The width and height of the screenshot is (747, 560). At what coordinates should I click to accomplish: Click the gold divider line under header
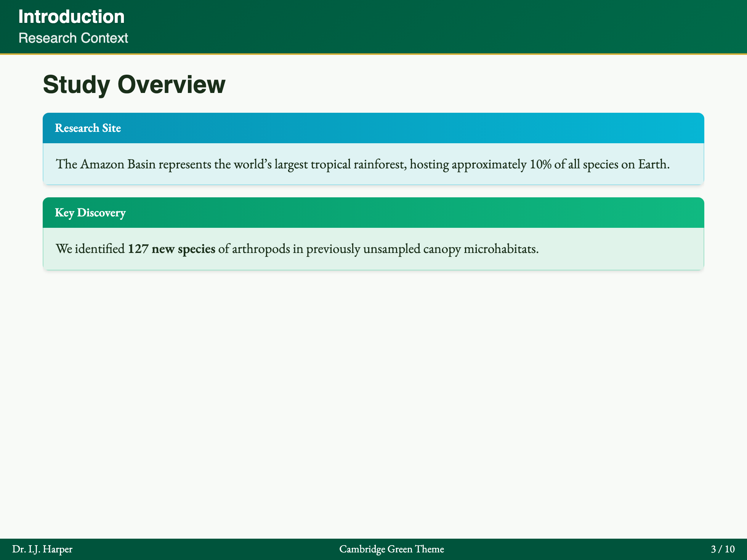point(373,54)
